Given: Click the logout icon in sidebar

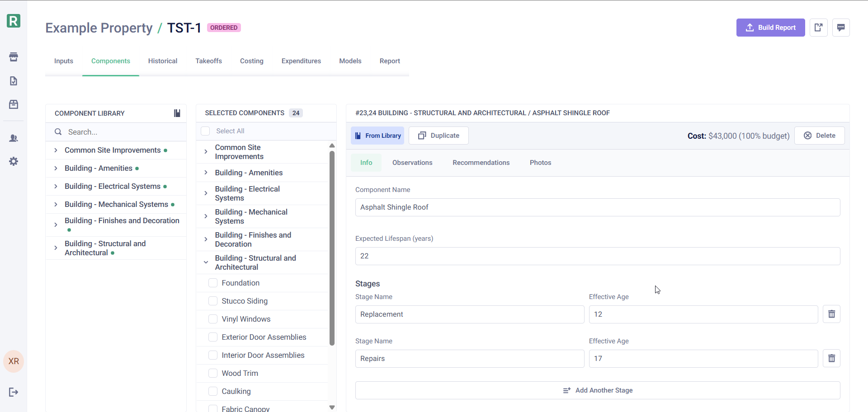Looking at the screenshot, I should [x=14, y=392].
